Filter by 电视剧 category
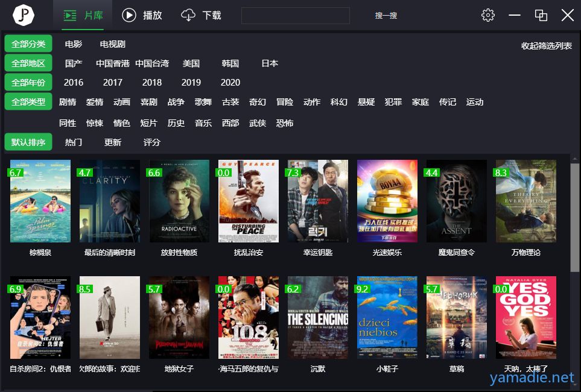Image resolution: width=581 pixels, height=392 pixels. [x=113, y=44]
